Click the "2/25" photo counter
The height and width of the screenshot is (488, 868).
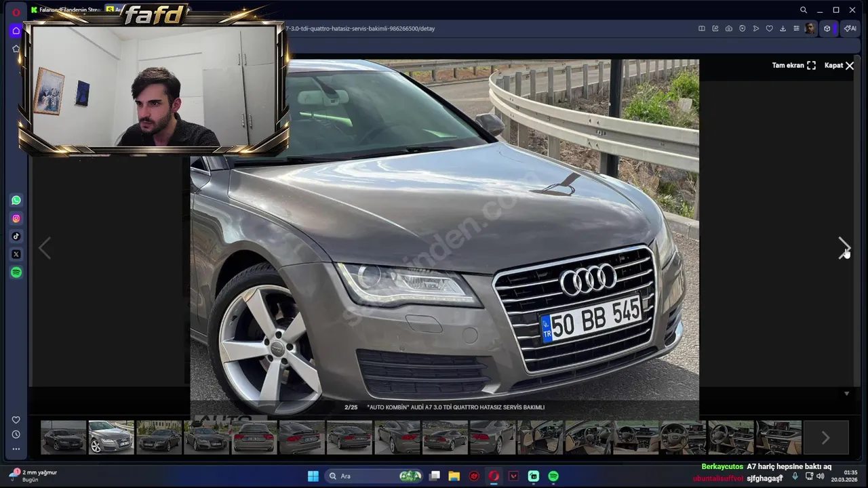351,407
